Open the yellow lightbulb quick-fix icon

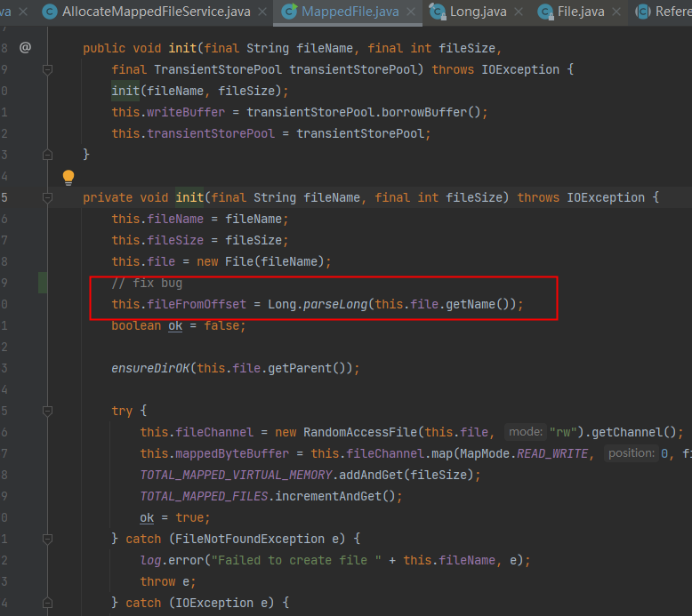pyautogui.click(x=68, y=177)
